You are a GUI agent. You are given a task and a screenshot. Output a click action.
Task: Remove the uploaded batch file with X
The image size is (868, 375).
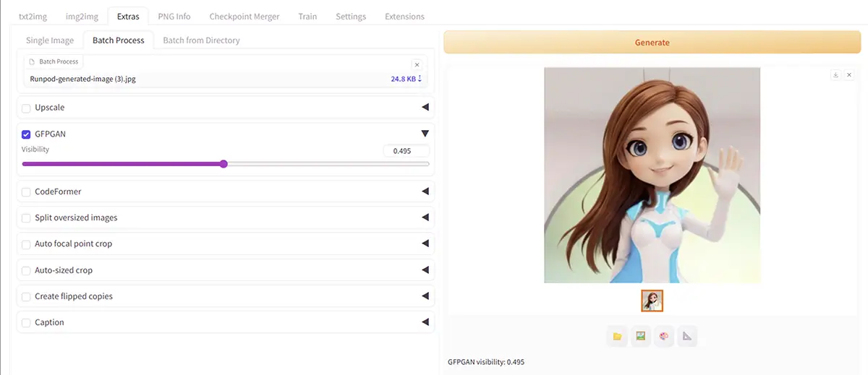[x=417, y=64]
